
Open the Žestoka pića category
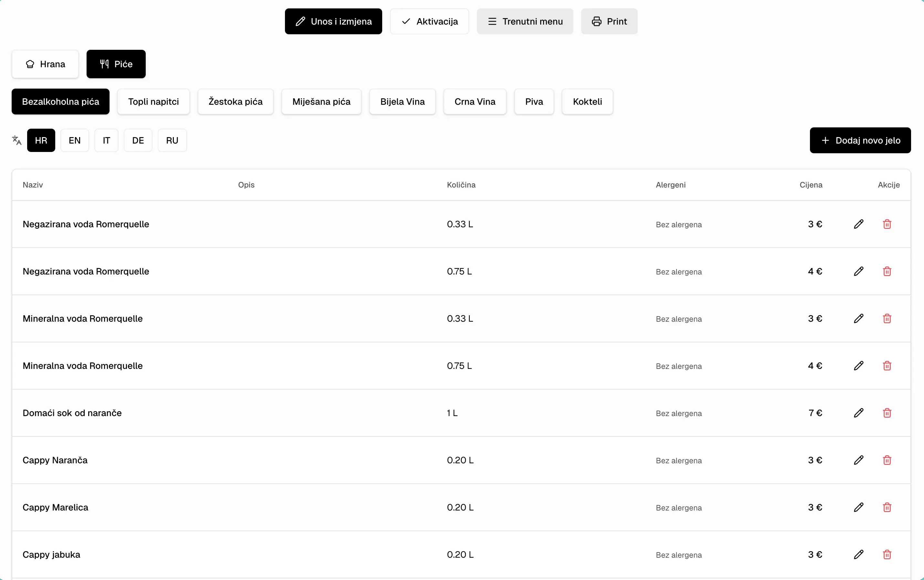235,102
